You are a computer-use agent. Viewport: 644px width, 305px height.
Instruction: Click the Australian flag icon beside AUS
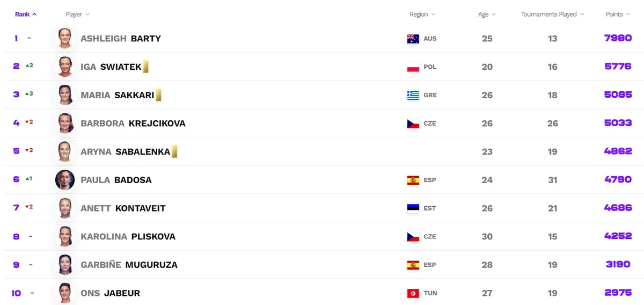pyautogui.click(x=413, y=39)
